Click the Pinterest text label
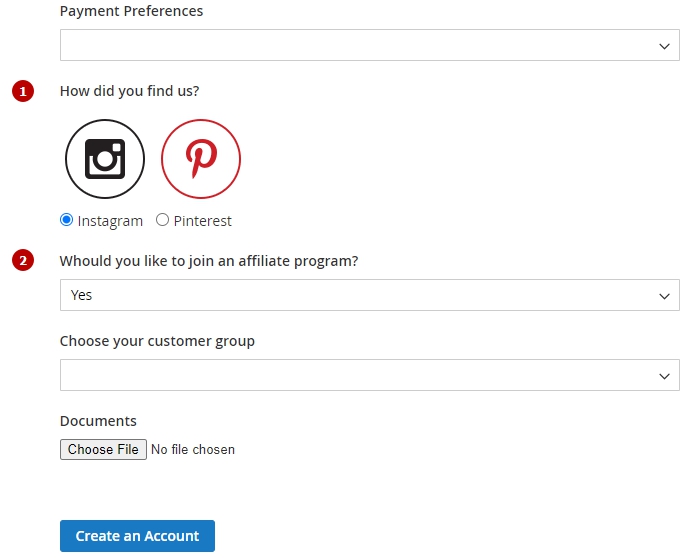 (x=203, y=221)
